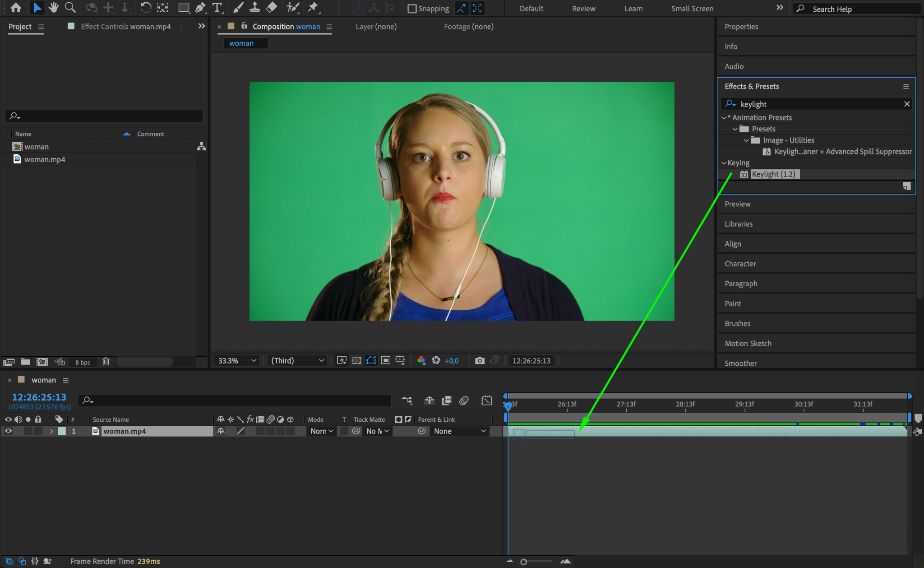This screenshot has width=924, height=568.
Task: Take a snapshot with camera icon
Action: click(x=480, y=360)
